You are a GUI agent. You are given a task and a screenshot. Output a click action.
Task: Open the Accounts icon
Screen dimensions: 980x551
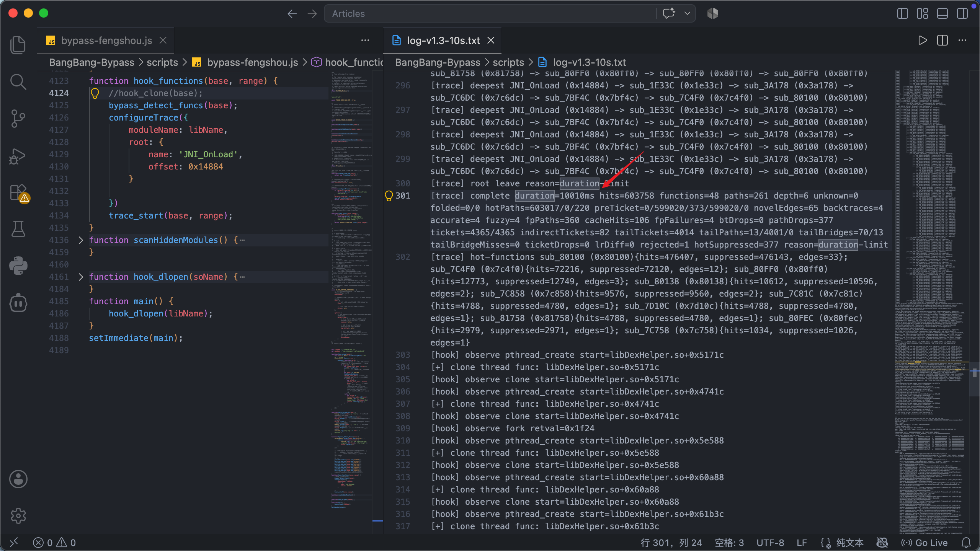click(18, 479)
